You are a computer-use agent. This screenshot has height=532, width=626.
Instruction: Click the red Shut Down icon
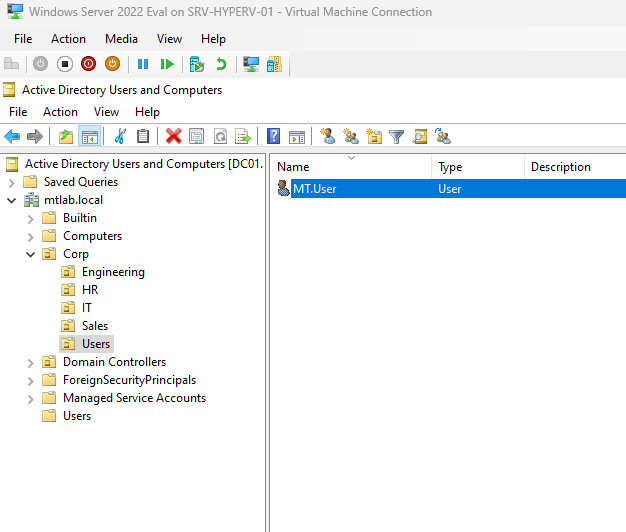click(x=88, y=64)
